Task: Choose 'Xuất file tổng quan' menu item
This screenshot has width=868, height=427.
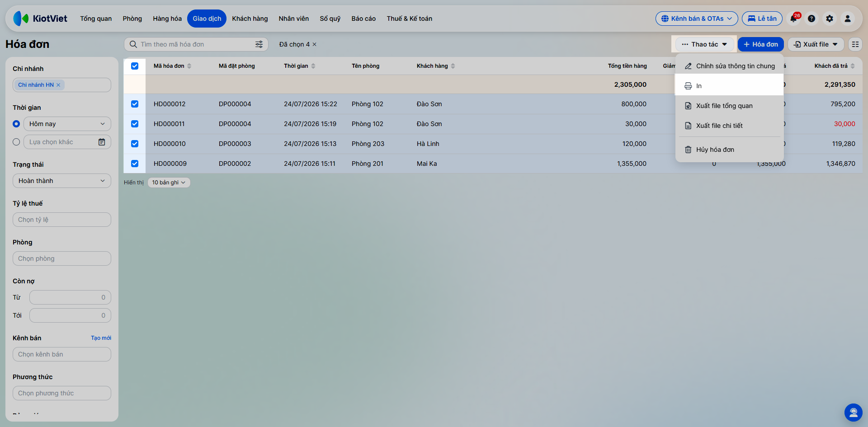Action: (x=729, y=106)
